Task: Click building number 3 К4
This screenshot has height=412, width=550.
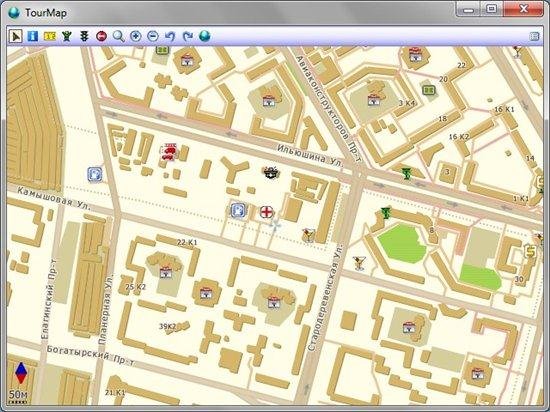Action: pos(407,103)
